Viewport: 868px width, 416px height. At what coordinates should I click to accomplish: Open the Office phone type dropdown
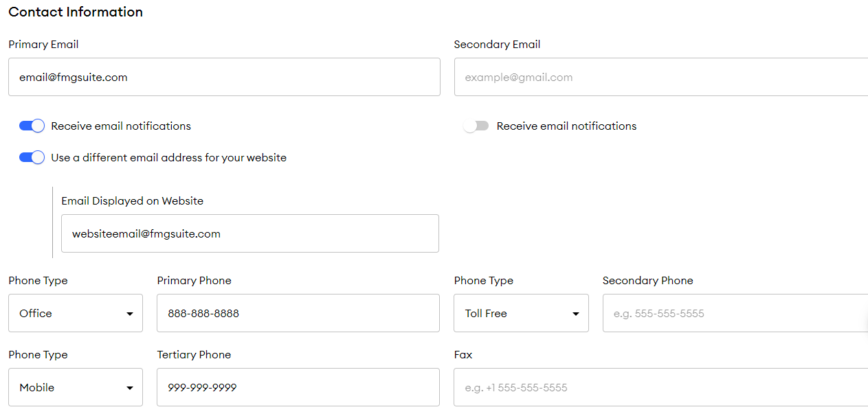tap(75, 313)
